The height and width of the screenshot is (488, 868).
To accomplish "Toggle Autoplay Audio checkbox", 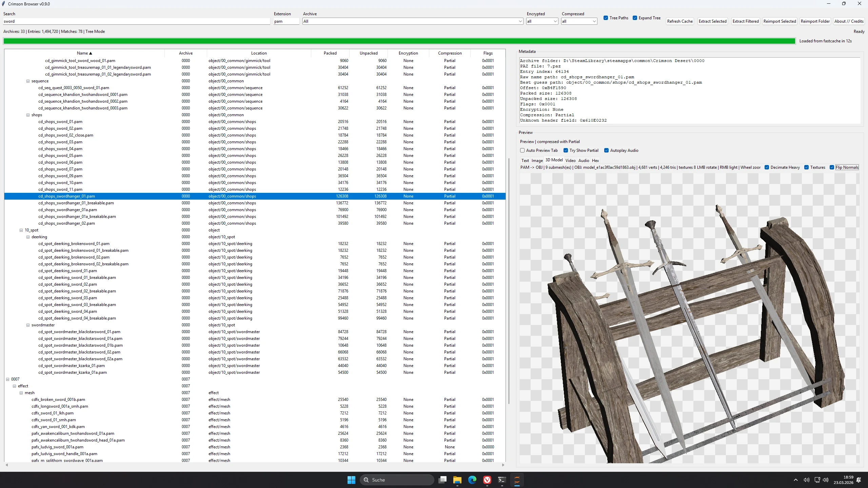I will tap(607, 150).
